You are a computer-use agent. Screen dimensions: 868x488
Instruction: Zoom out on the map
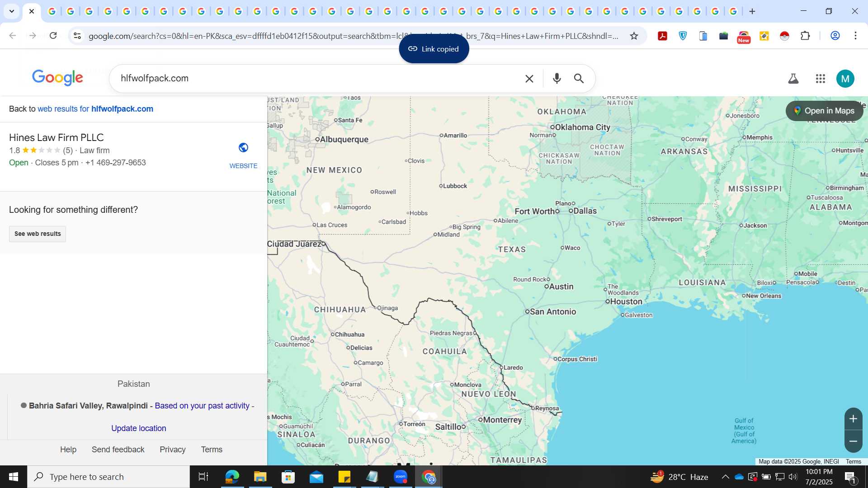853,441
